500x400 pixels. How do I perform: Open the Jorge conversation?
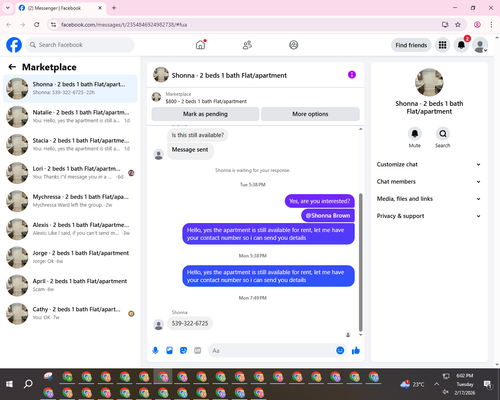70,257
